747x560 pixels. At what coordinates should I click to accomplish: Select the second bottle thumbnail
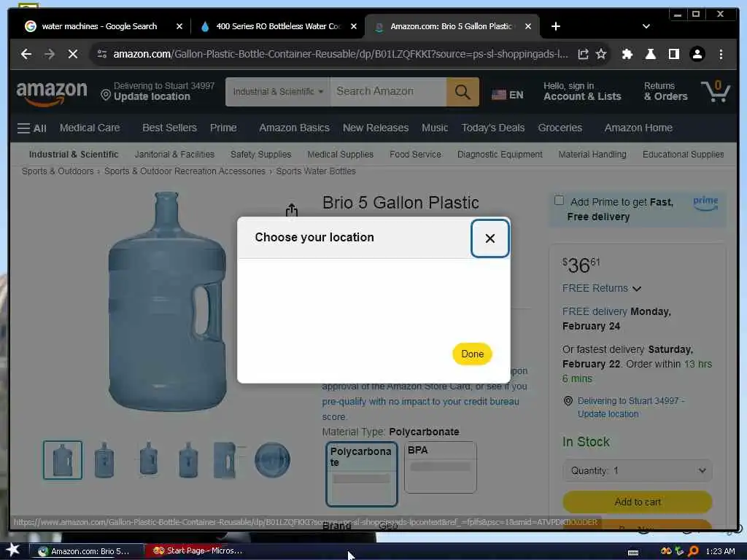104,460
